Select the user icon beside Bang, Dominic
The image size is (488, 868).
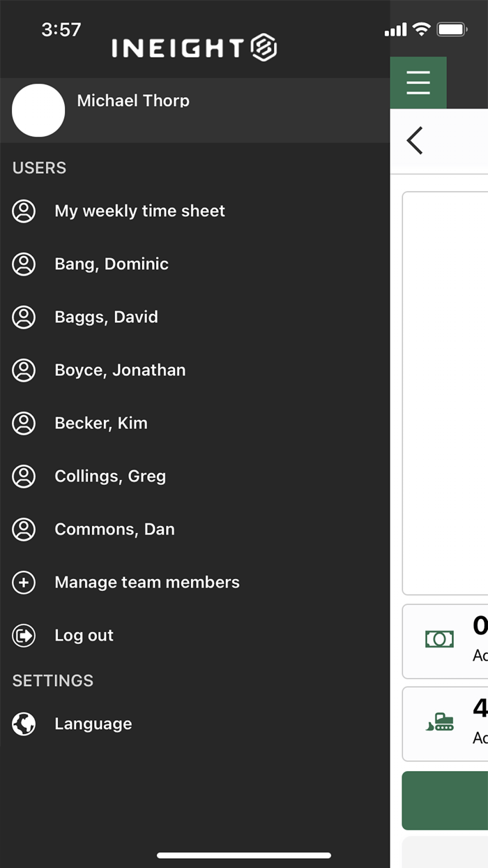pos(24,264)
